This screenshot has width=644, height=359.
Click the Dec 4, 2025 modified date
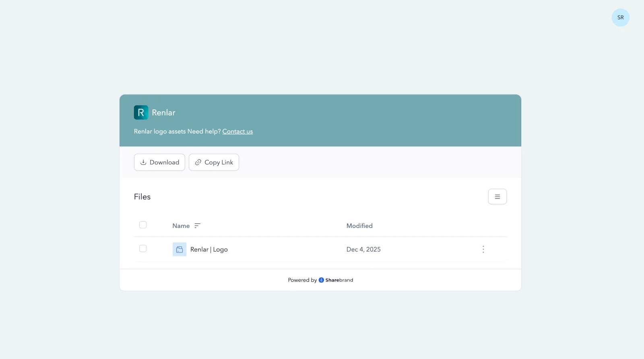(363, 249)
